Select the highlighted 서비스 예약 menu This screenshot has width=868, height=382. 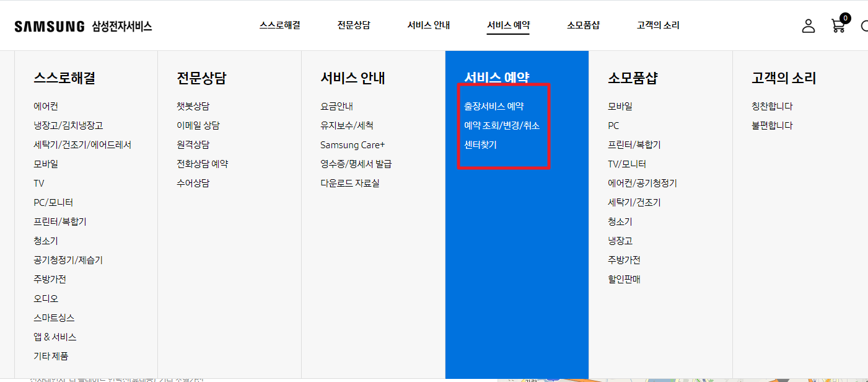(508, 25)
